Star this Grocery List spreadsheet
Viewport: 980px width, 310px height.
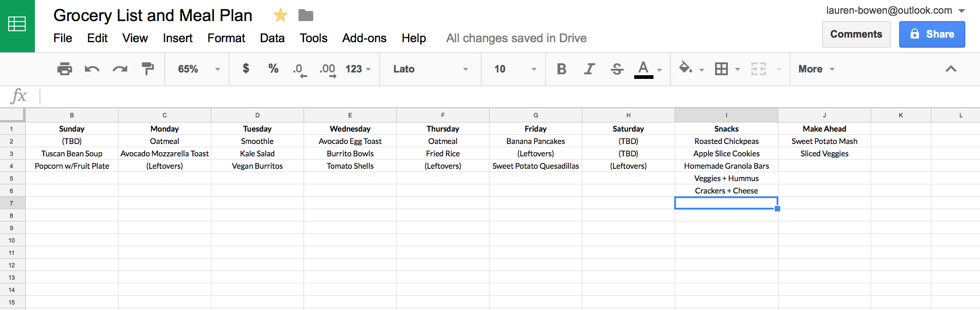[x=280, y=16]
